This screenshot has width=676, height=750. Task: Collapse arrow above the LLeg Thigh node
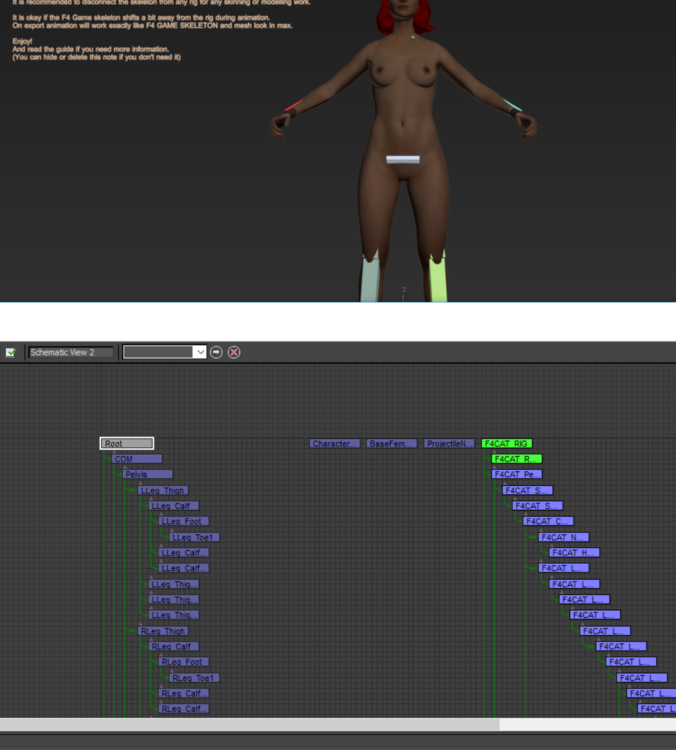point(140,484)
